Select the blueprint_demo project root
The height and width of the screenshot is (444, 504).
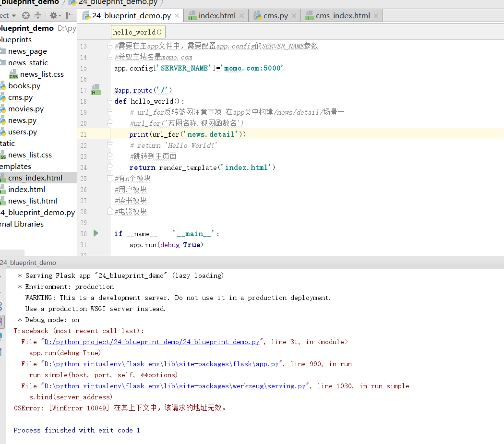[27, 28]
